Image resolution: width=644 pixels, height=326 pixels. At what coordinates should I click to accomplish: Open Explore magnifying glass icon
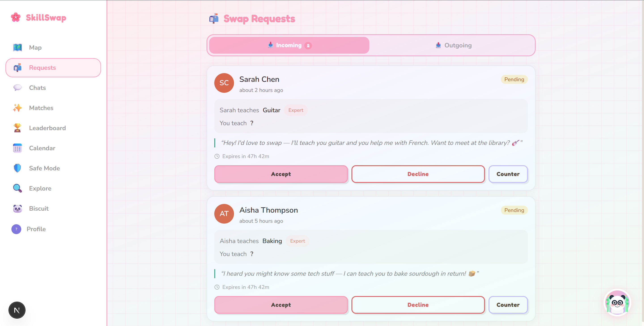(x=17, y=188)
